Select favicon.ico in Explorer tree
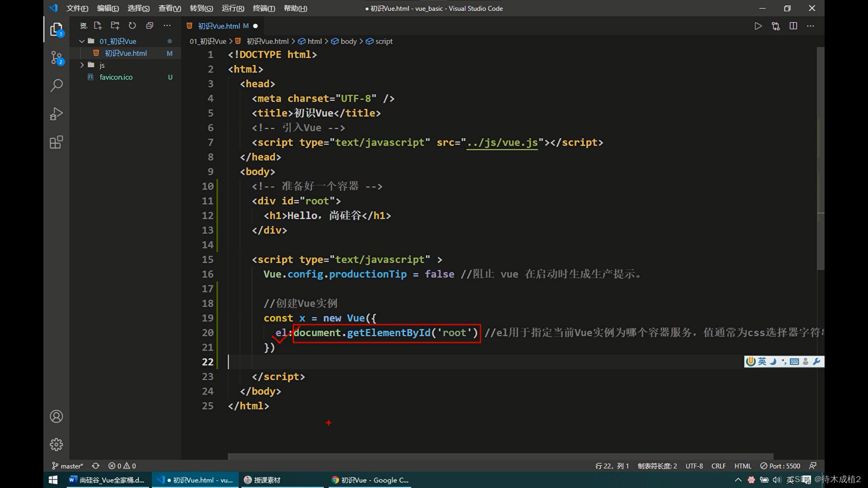Image resolution: width=868 pixels, height=488 pixels. click(116, 77)
